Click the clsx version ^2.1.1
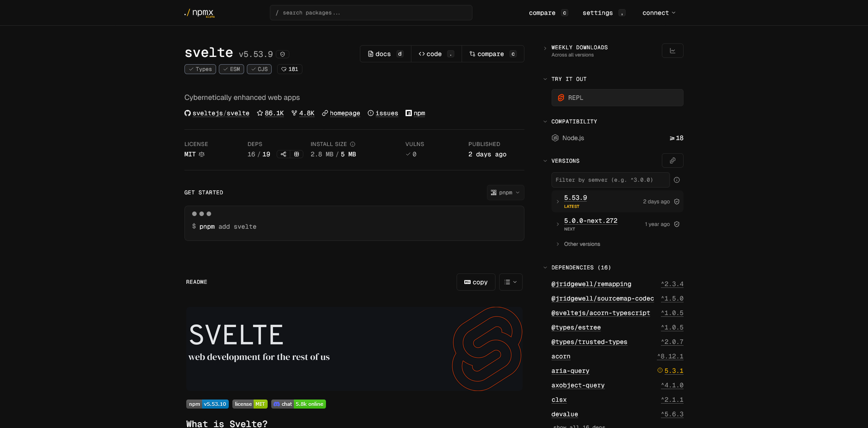Viewport: 868px width, 428px height. [672, 400]
